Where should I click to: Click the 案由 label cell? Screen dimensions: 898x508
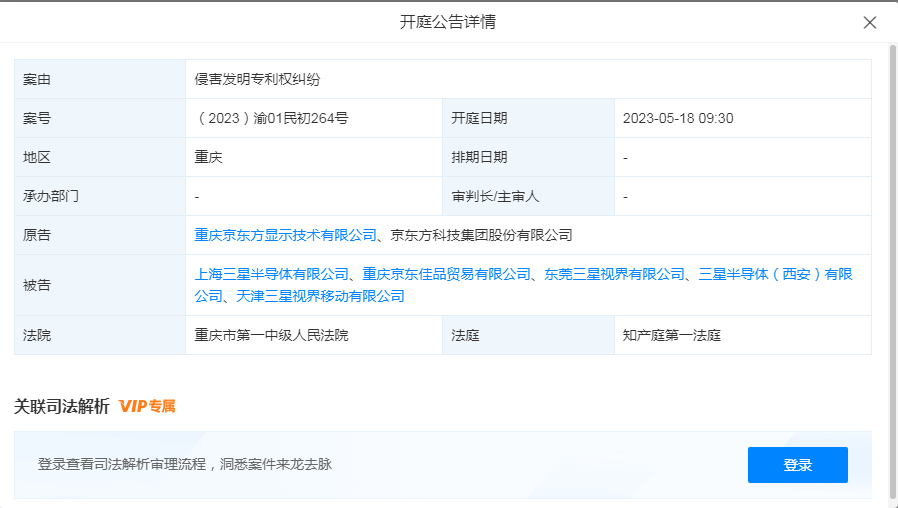[100, 80]
